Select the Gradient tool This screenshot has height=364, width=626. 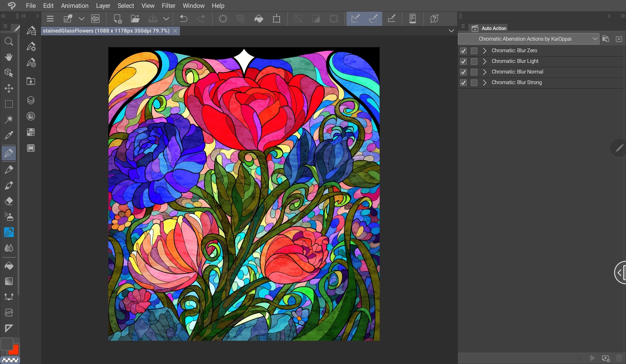(x=9, y=281)
